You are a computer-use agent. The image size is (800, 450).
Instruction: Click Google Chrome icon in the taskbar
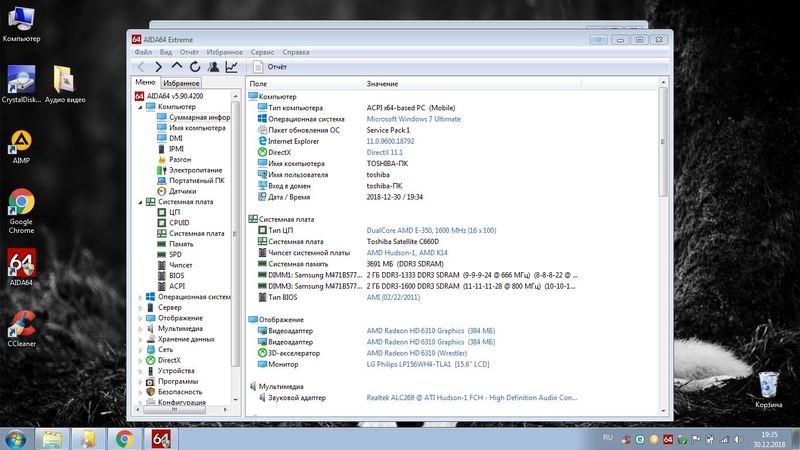coord(124,438)
